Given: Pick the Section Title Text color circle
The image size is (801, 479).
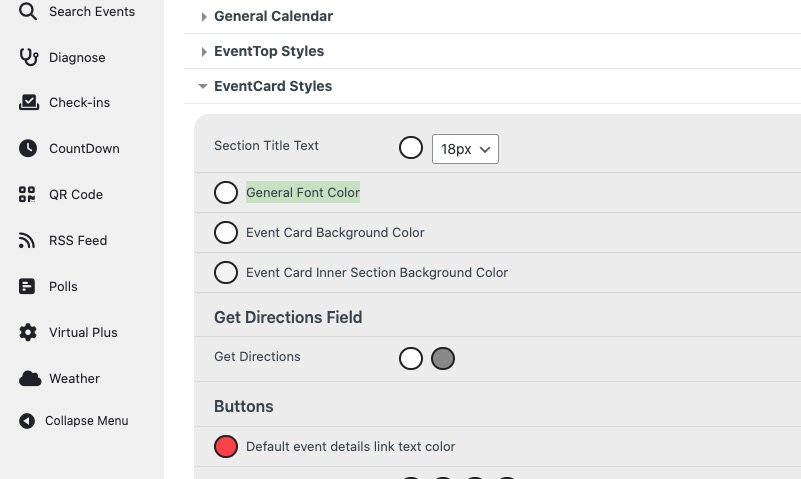Looking at the screenshot, I should (411, 148).
